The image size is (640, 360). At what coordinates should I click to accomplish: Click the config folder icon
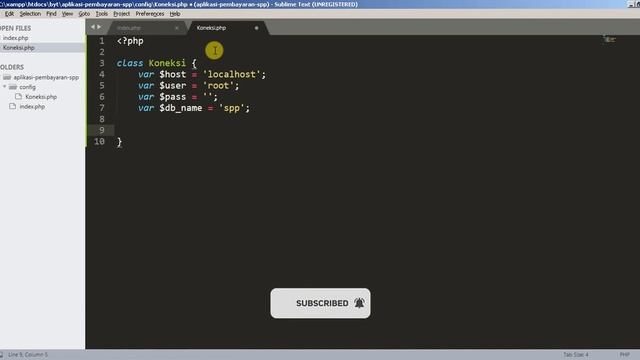tap(13, 87)
